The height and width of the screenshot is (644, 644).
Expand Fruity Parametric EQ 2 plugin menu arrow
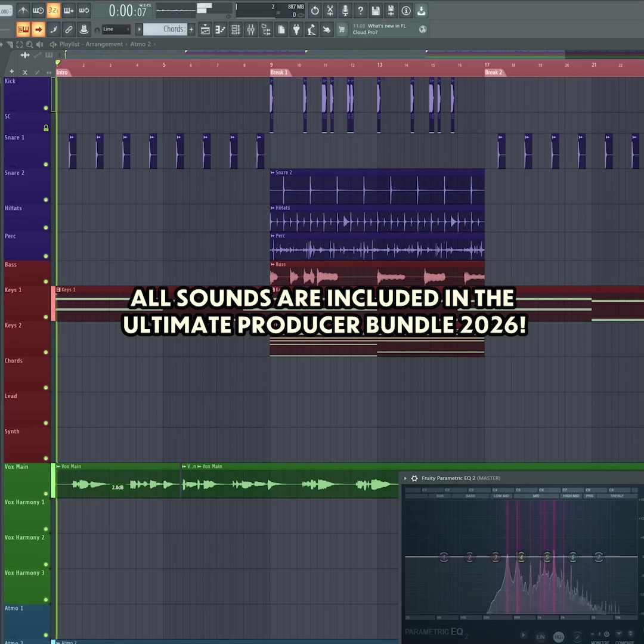[x=405, y=478]
